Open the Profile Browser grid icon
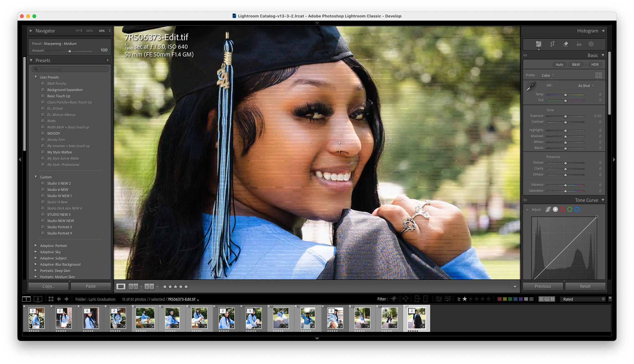Viewport: 634px width, 364px height. [598, 75]
